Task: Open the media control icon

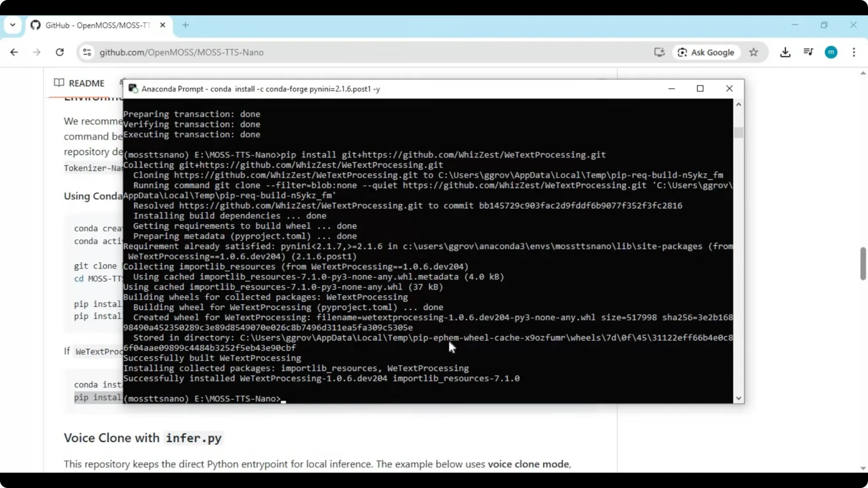Action: pyautogui.click(x=808, y=52)
